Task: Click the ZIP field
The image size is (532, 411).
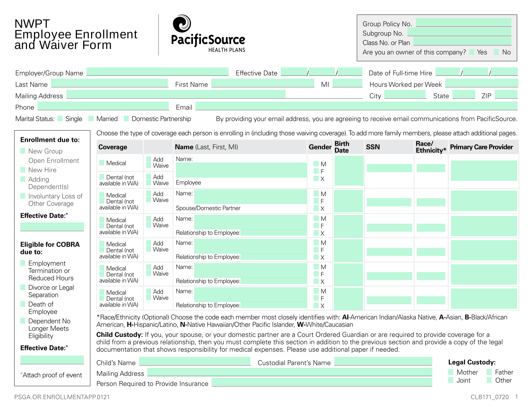Action: [506, 94]
